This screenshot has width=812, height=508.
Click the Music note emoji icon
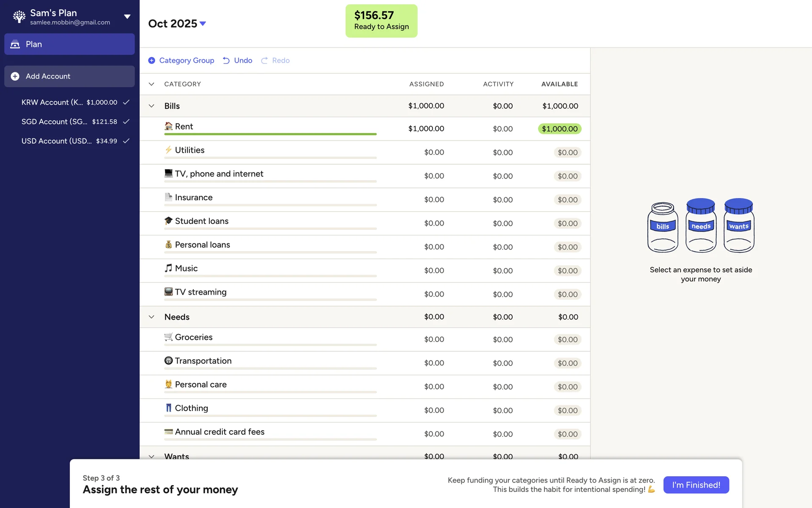pos(168,268)
